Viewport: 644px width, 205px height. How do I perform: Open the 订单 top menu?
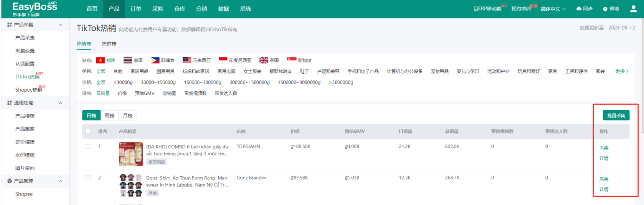tap(136, 9)
